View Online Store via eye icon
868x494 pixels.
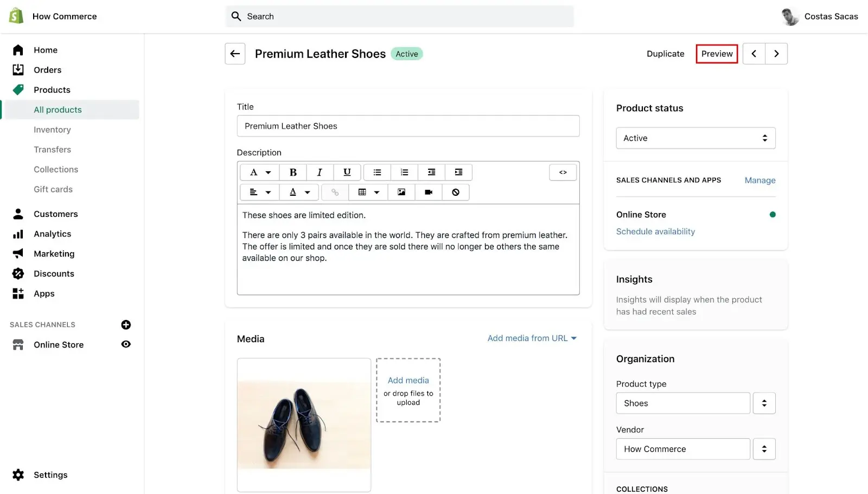coord(126,344)
